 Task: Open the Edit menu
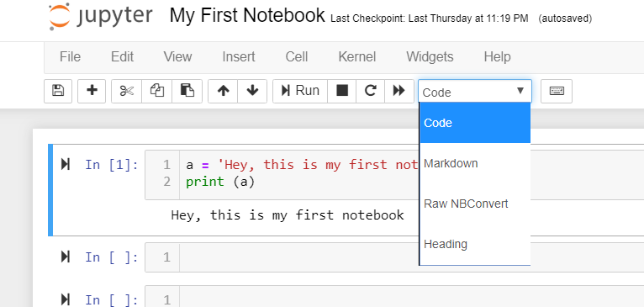123,56
